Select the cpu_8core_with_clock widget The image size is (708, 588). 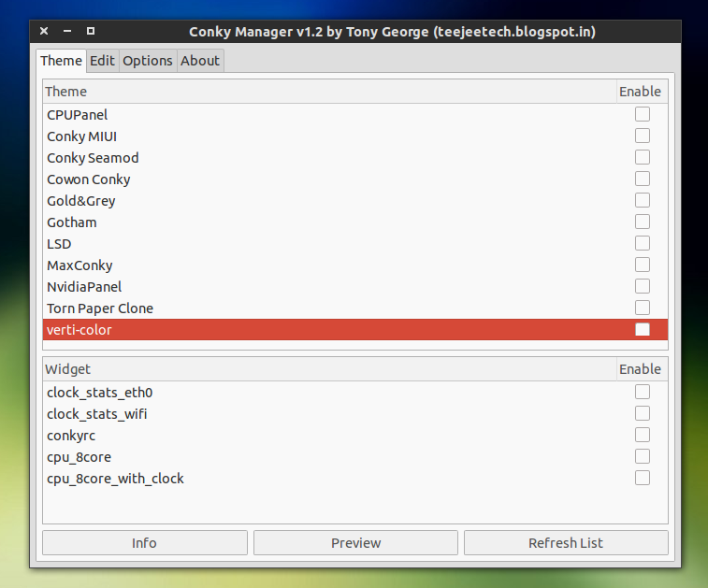(115, 479)
